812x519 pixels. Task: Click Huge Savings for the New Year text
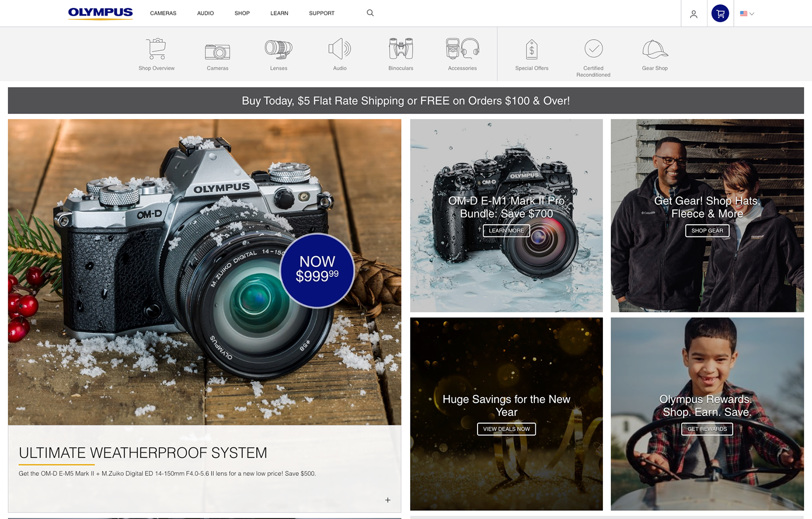506,405
